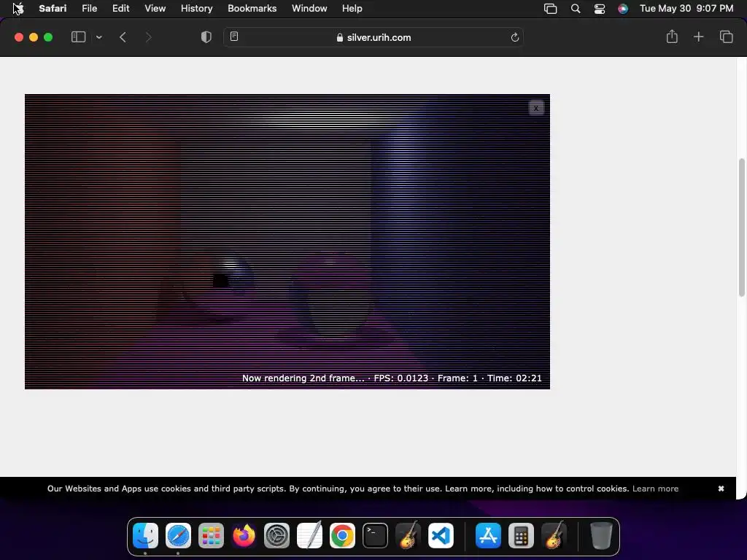Open the Edit menu

click(x=120, y=8)
